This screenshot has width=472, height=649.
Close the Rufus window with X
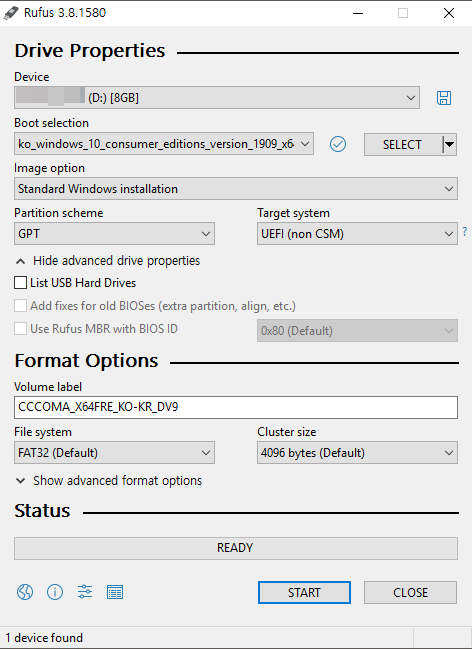click(x=449, y=13)
